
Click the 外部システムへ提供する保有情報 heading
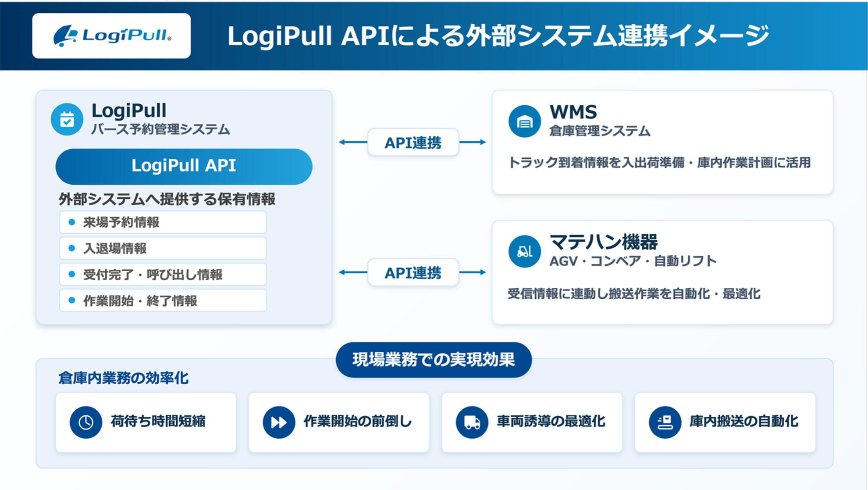coord(167,199)
